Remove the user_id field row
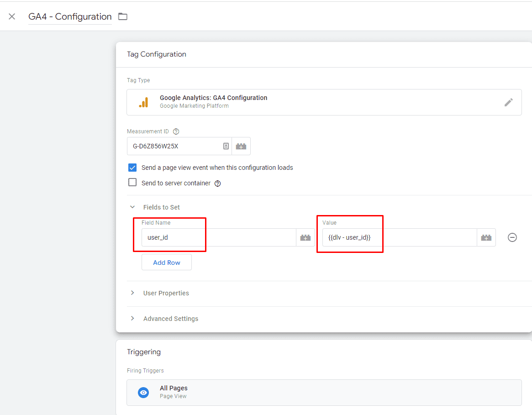Viewport: 532px width, 415px height. (x=512, y=237)
